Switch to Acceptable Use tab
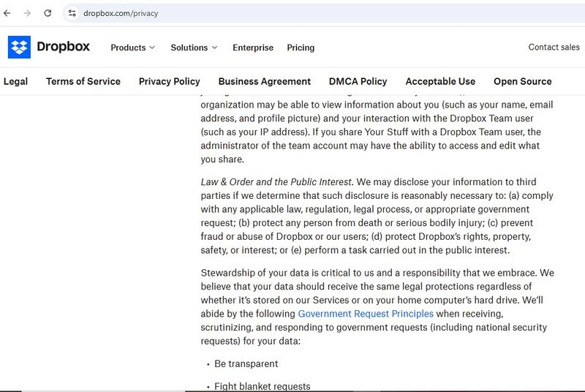 pos(440,81)
